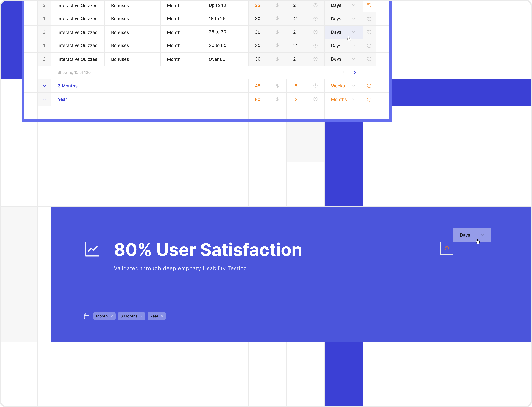The width and height of the screenshot is (532, 407).
Task: Remove the Year filter tag
Action: [x=162, y=316]
